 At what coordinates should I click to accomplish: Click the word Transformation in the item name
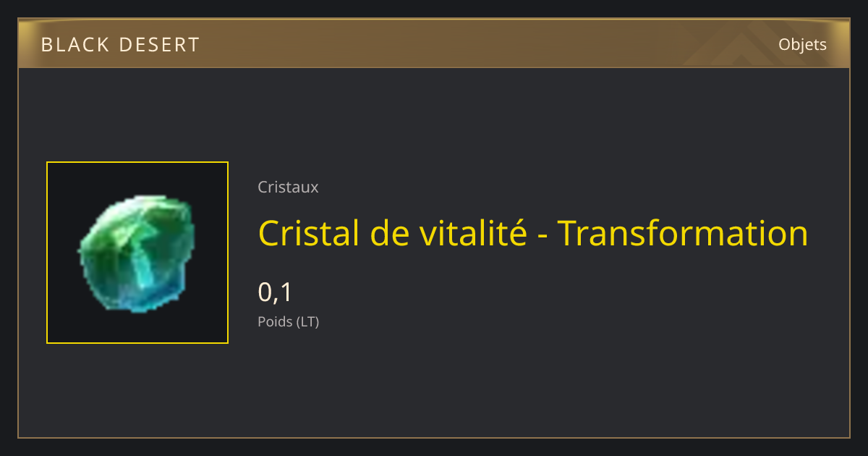click(x=683, y=233)
